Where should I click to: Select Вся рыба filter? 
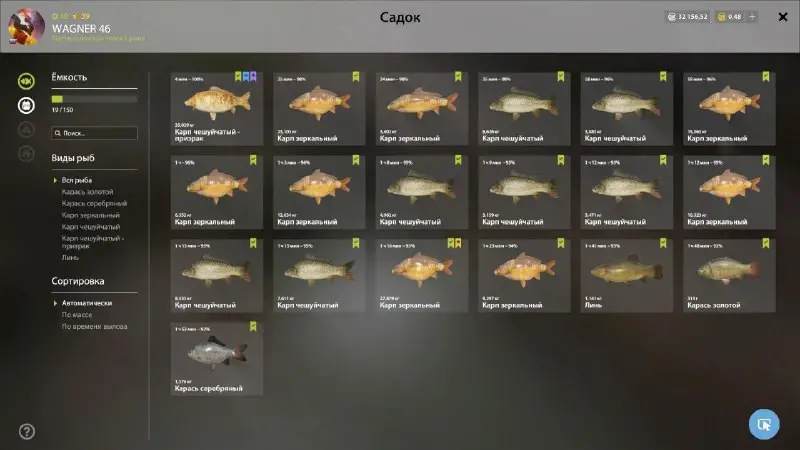77,180
